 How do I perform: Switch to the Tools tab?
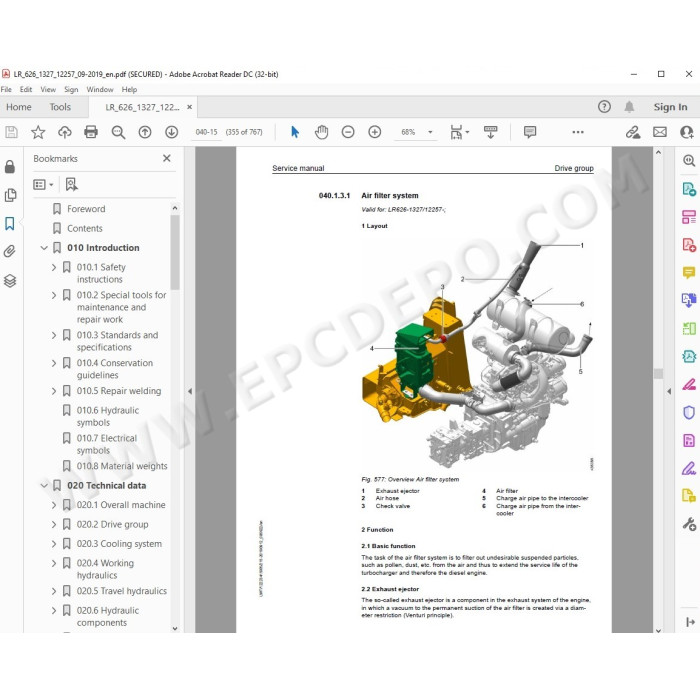(x=60, y=107)
